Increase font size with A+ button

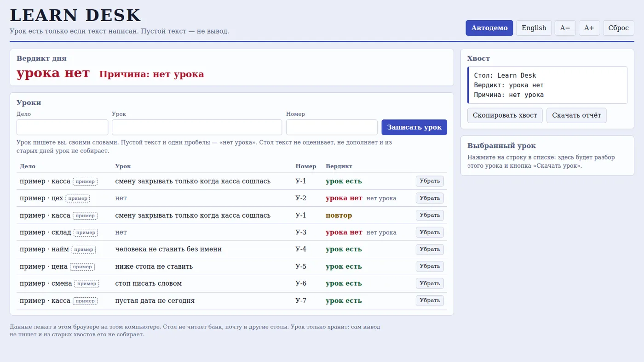coord(589,28)
